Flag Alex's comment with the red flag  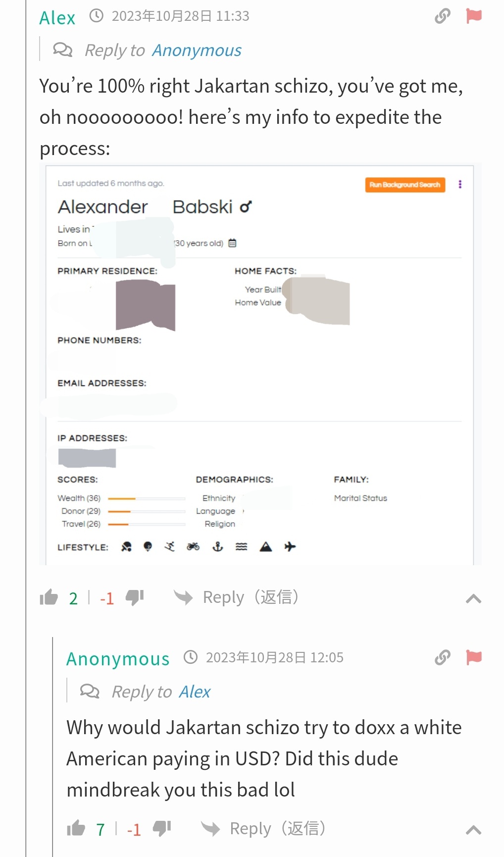(474, 16)
